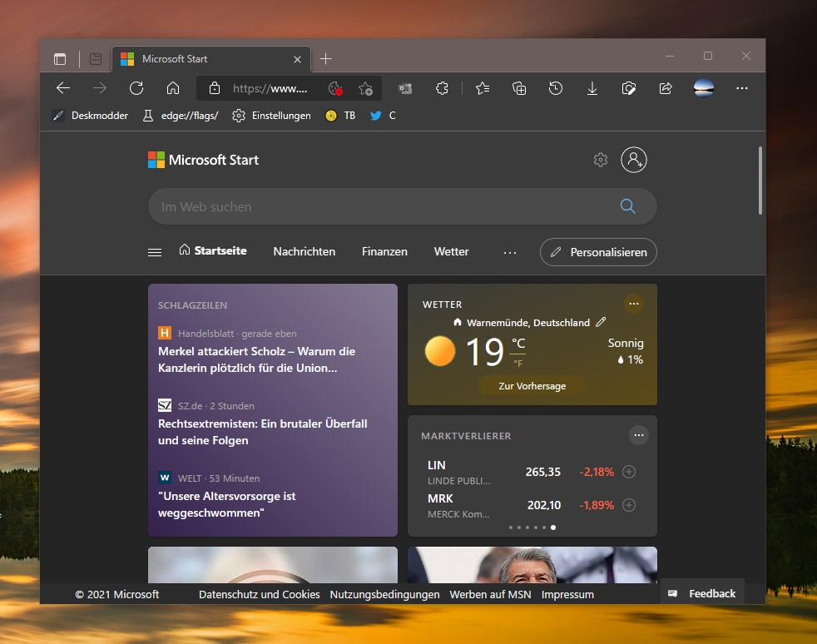
Task: Add page to favorites star icon
Action: (366, 89)
